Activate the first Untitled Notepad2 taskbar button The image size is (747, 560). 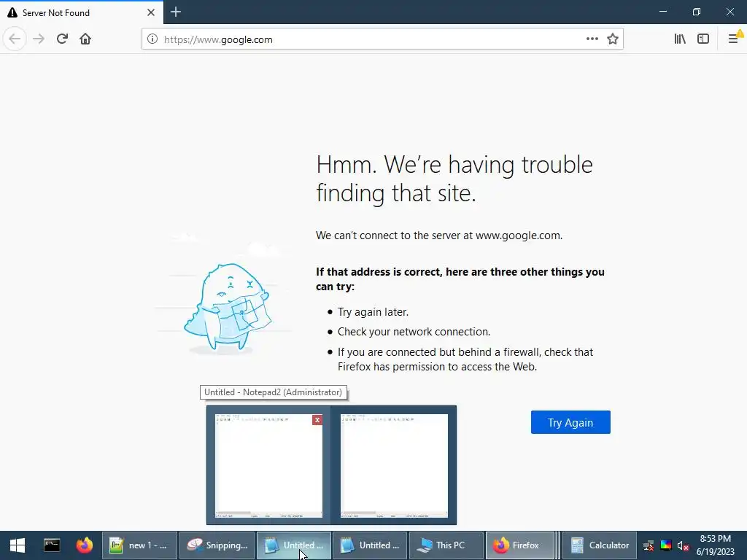click(x=294, y=545)
